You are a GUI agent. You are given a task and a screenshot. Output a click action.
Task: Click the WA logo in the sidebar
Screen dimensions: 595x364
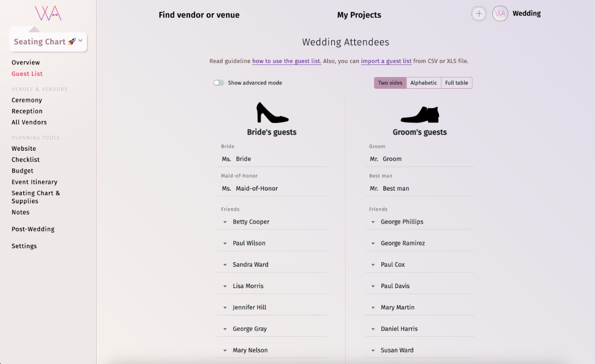[48, 13]
